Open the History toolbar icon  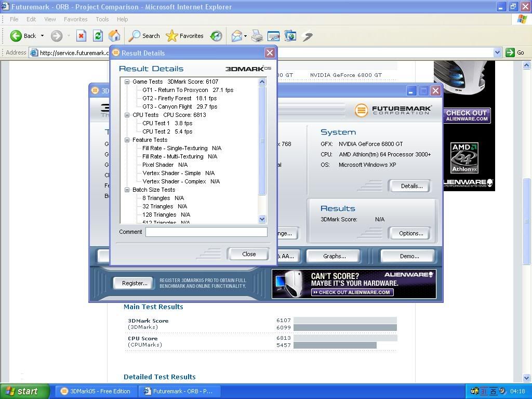point(216,36)
